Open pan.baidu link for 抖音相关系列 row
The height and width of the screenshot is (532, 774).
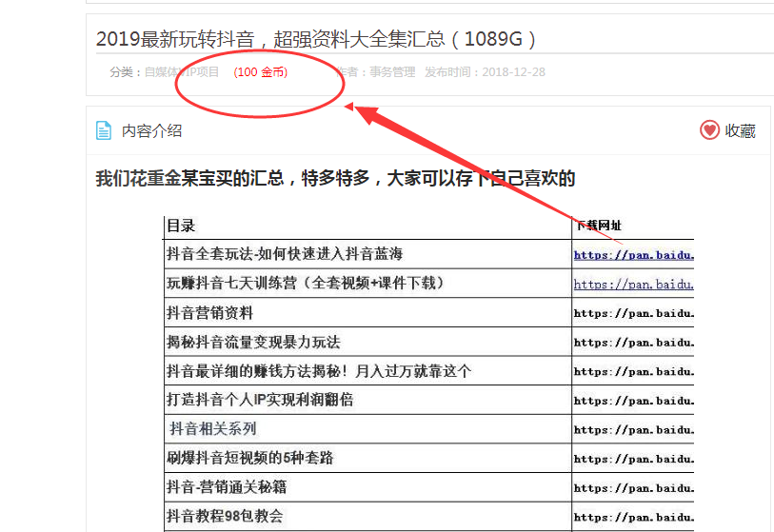click(634, 430)
